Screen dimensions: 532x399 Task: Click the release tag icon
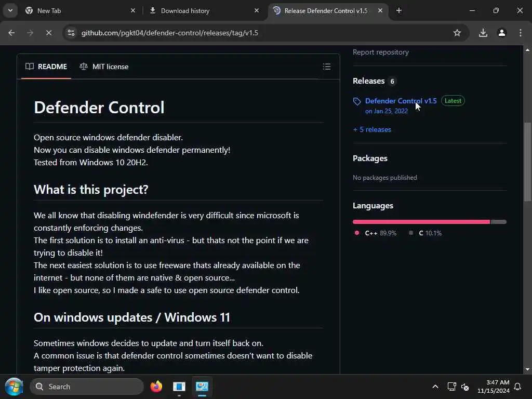point(357,101)
